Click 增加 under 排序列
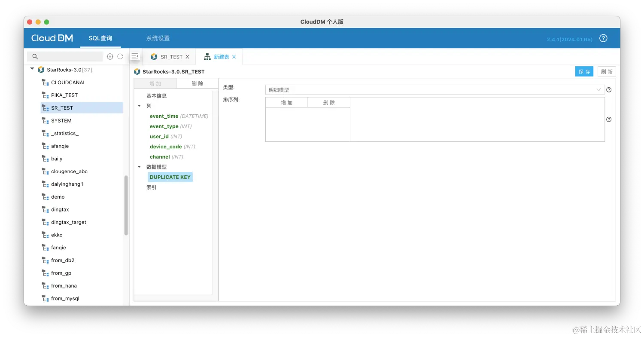 [x=287, y=102]
